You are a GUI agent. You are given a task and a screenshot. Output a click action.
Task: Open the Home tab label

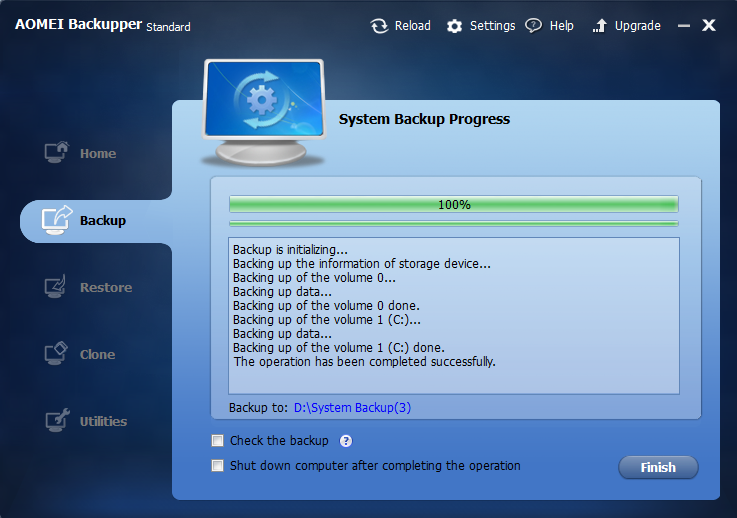pyautogui.click(x=98, y=154)
